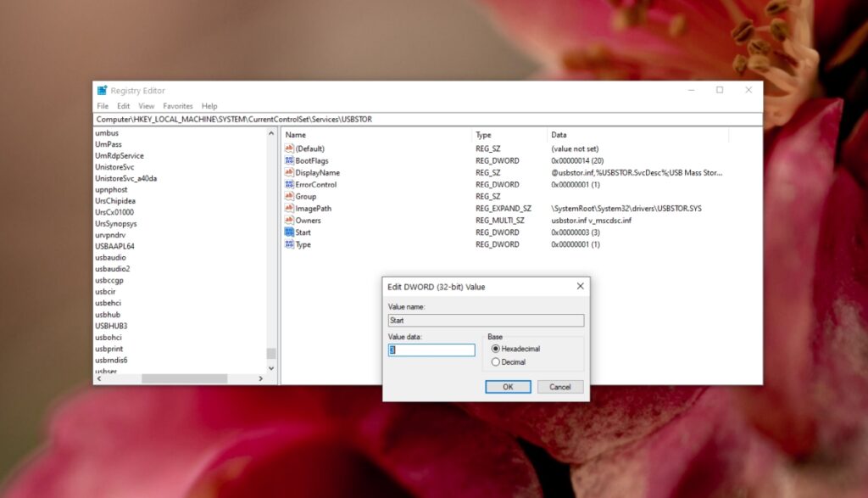Click the binary icon next to Type
The image size is (868, 498).
(x=287, y=243)
